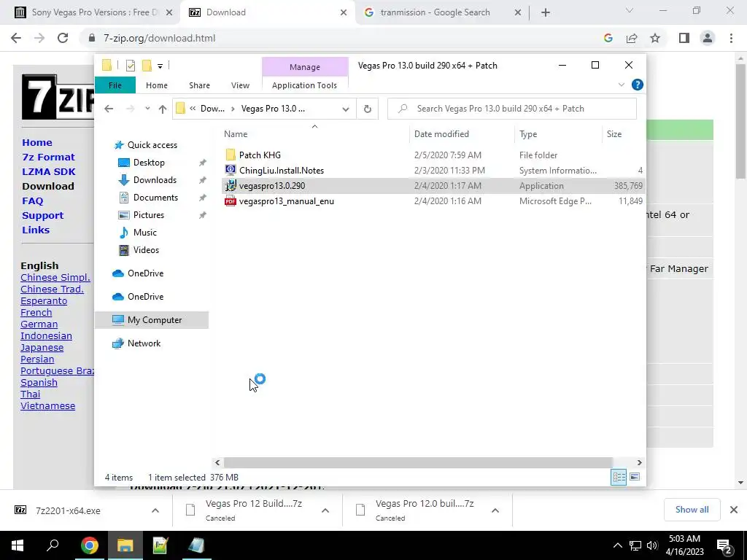Click Explorer horizontal scrollbar
Image resolution: width=747 pixels, height=560 pixels.
[418, 462]
